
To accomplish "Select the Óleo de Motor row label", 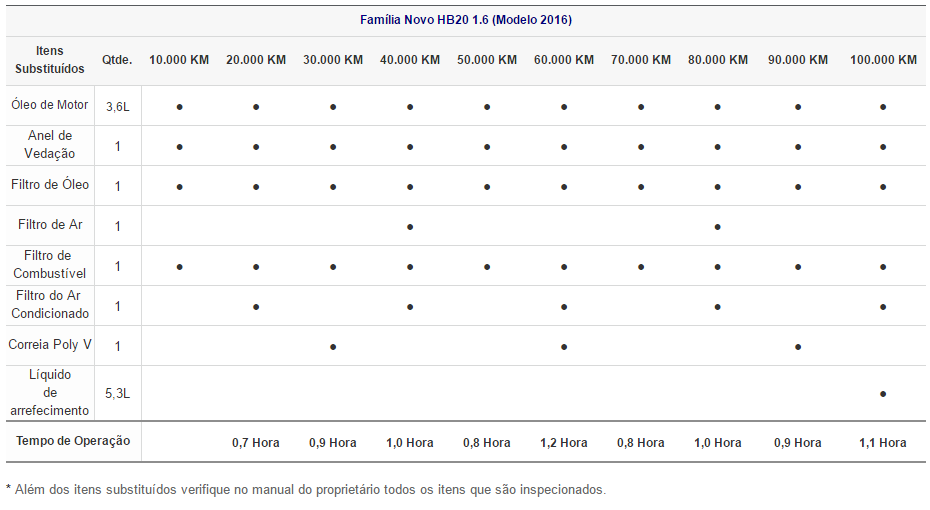I will click(49, 105).
